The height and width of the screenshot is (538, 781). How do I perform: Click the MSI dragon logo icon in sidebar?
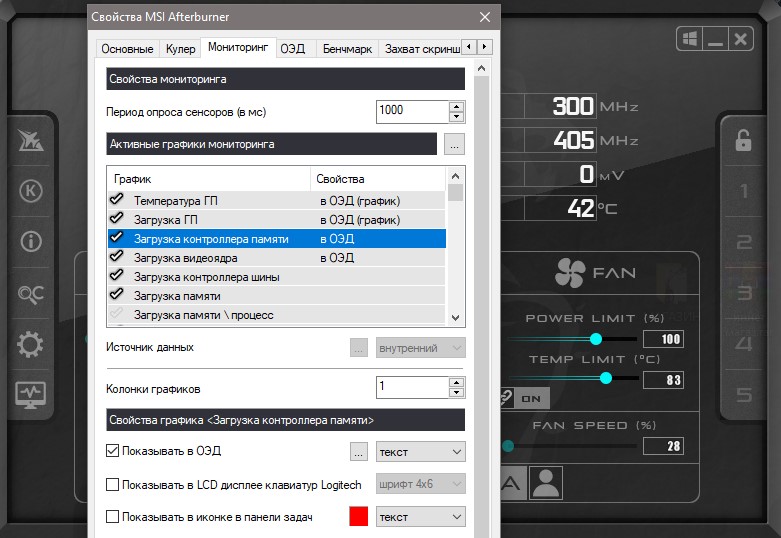point(31,140)
